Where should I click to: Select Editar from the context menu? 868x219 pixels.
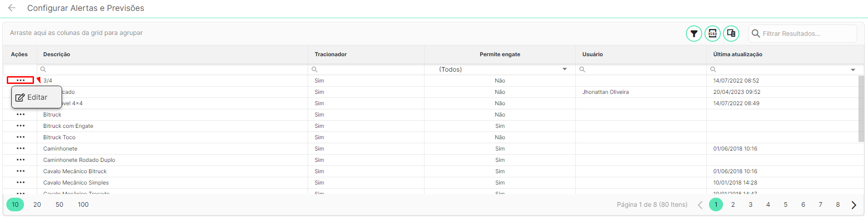32,97
